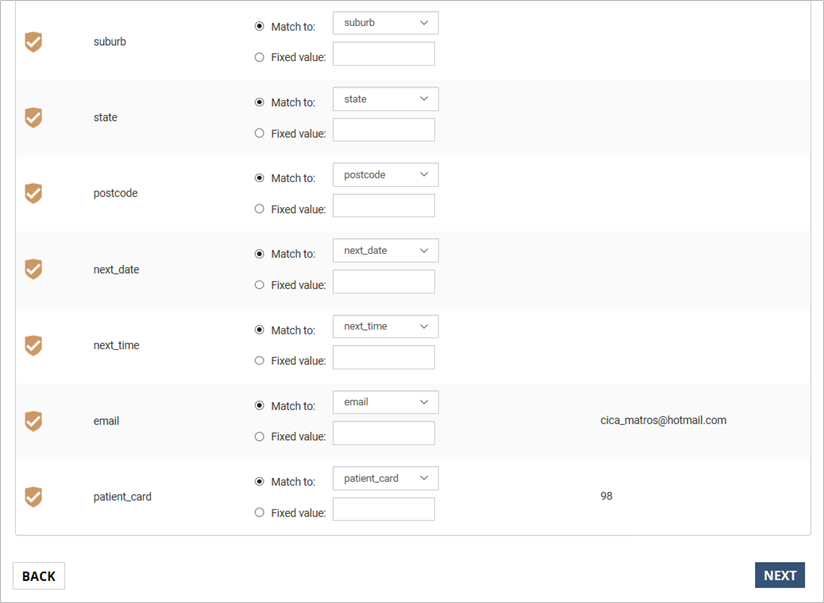Viewport: 824px width, 603px height.
Task: Go back with the BACK button
Action: 39,576
